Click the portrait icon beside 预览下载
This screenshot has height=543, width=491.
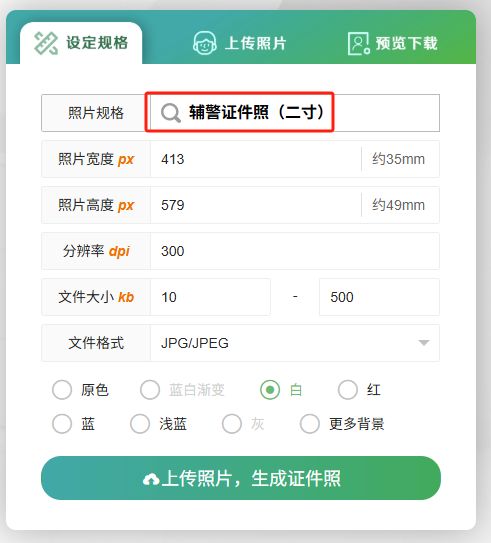point(359,44)
